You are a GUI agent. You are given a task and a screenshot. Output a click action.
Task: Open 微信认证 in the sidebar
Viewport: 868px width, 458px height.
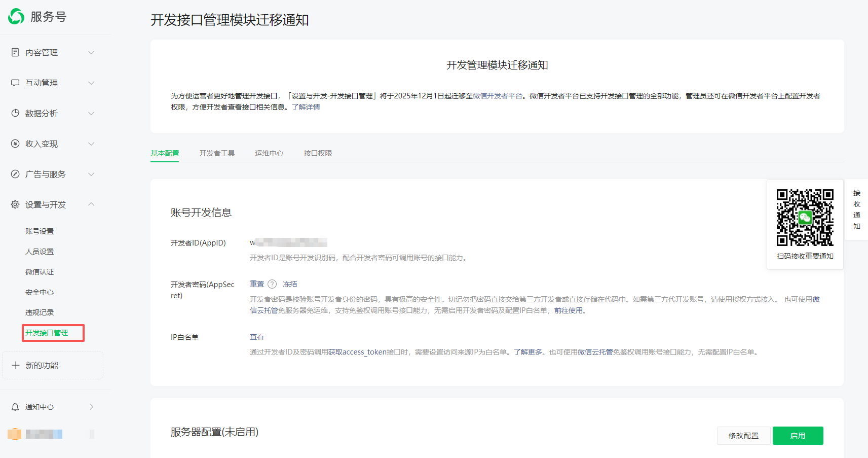click(40, 272)
